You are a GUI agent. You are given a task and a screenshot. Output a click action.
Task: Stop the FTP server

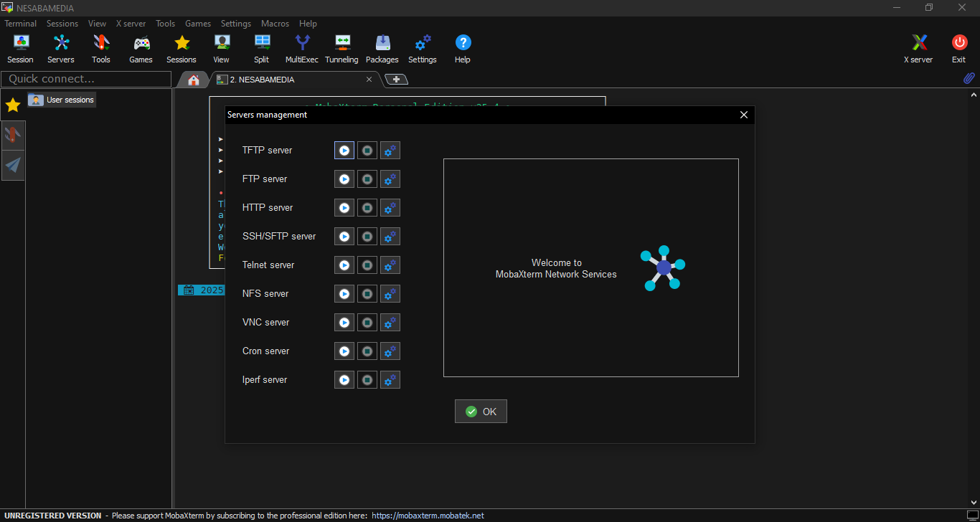click(x=367, y=179)
